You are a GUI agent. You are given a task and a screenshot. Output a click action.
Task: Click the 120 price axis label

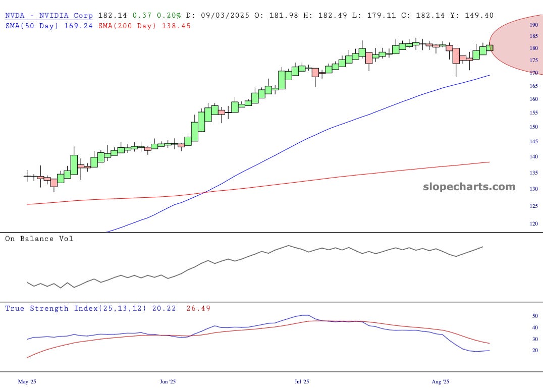point(533,223)
